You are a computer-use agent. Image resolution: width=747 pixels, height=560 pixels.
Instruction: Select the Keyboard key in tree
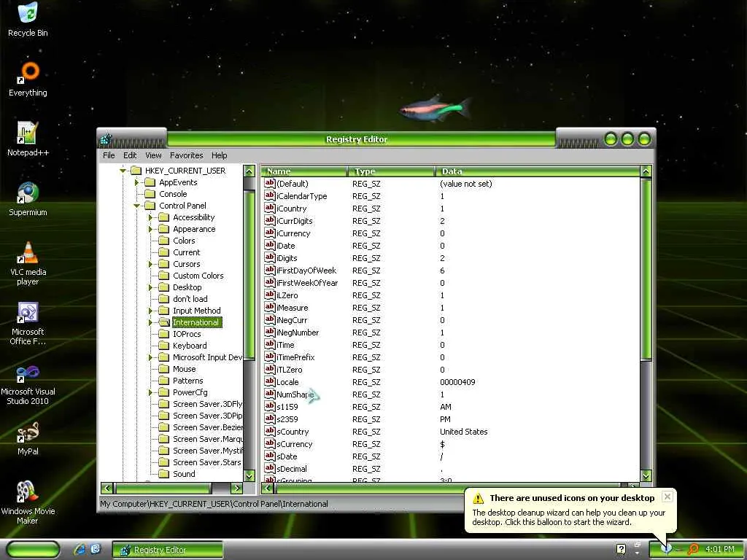(190, 346)
